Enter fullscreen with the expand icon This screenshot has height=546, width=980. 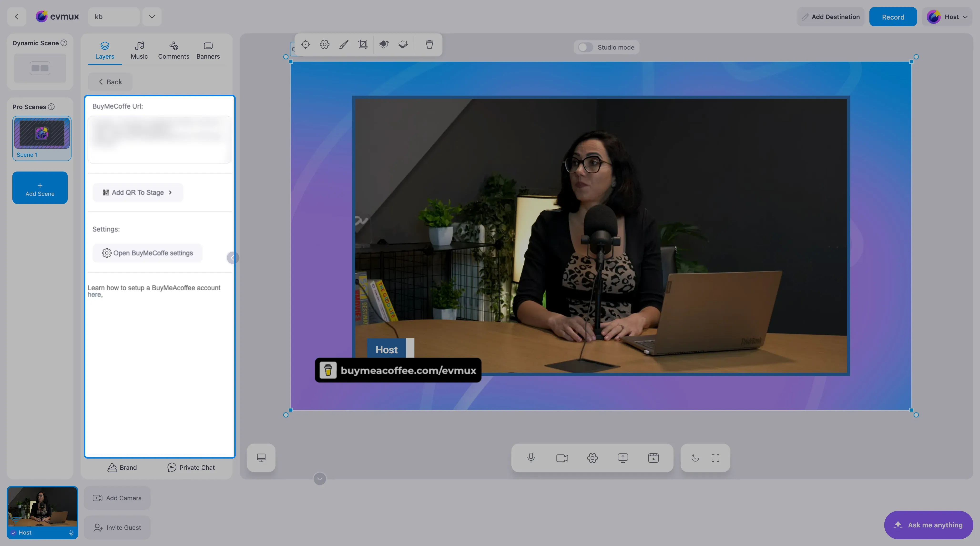[715, 458]
